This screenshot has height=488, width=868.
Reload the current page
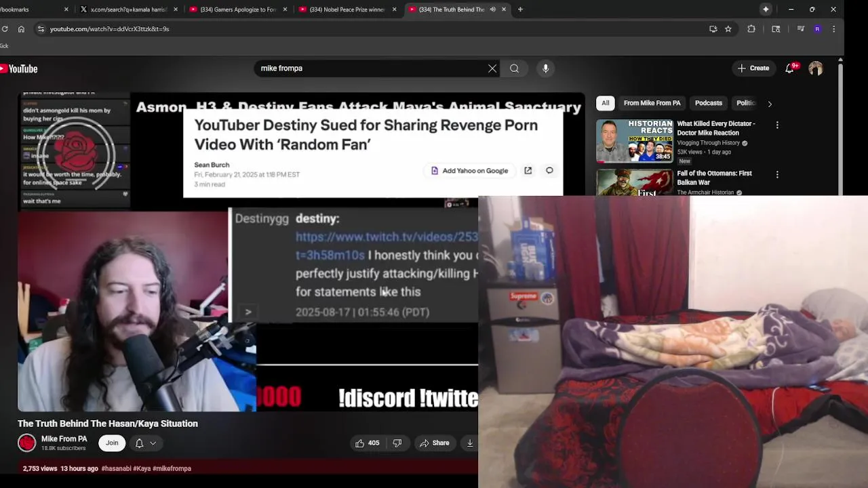pos(5,29)
